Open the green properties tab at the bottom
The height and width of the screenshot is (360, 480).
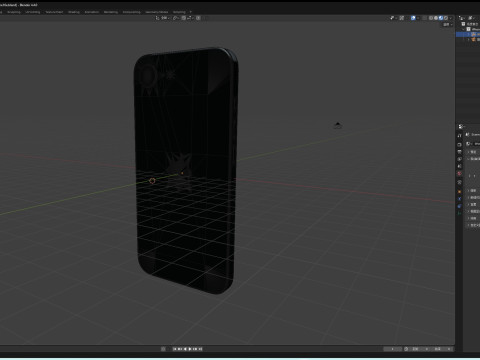(x=459, y=213)
